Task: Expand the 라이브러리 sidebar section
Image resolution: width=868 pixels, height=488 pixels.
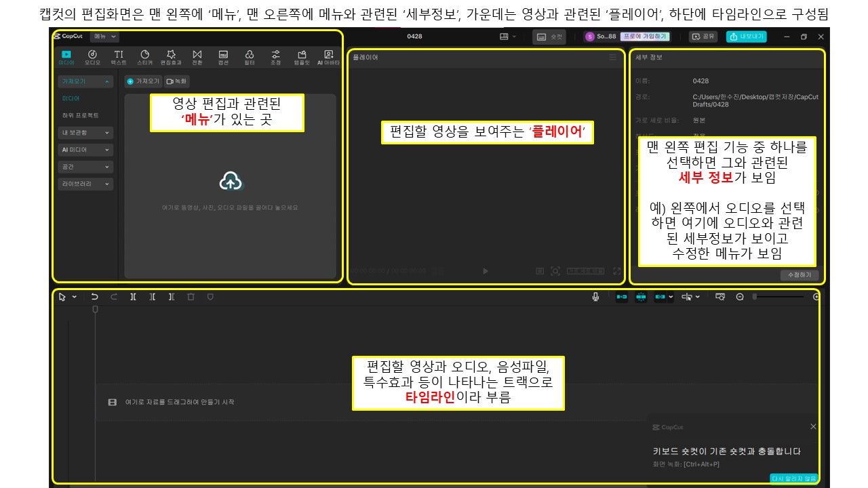Action: point(85,184)
